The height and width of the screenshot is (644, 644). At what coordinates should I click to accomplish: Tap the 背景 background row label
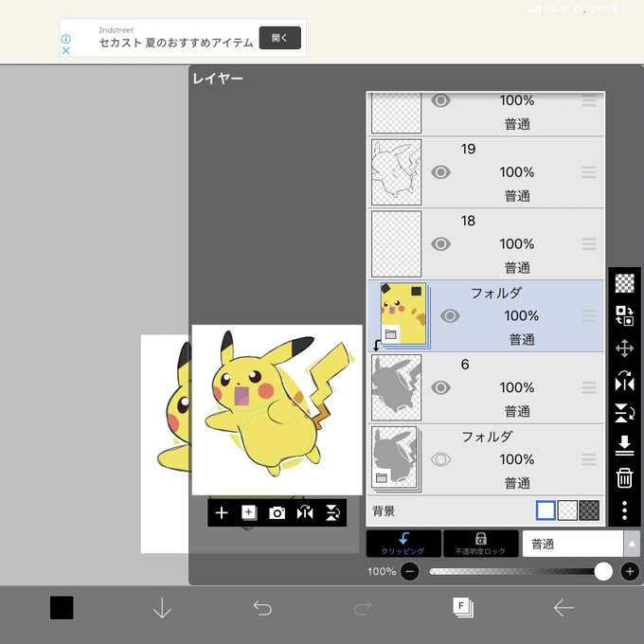tap(384, 510)
